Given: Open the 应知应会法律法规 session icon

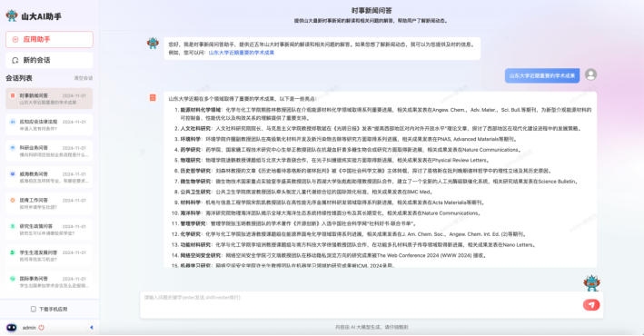Looking at the screenshot, I should pyautogui.click(x=13, y=122).
